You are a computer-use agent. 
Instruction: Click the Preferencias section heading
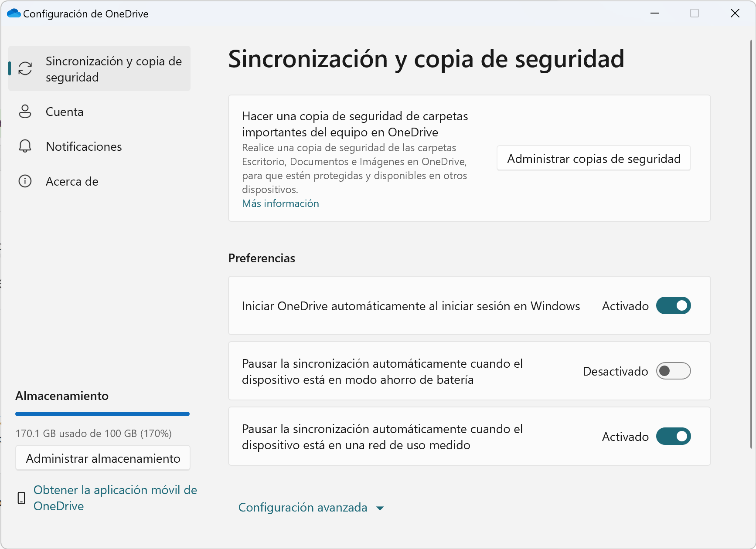click(x=262, y=258)
